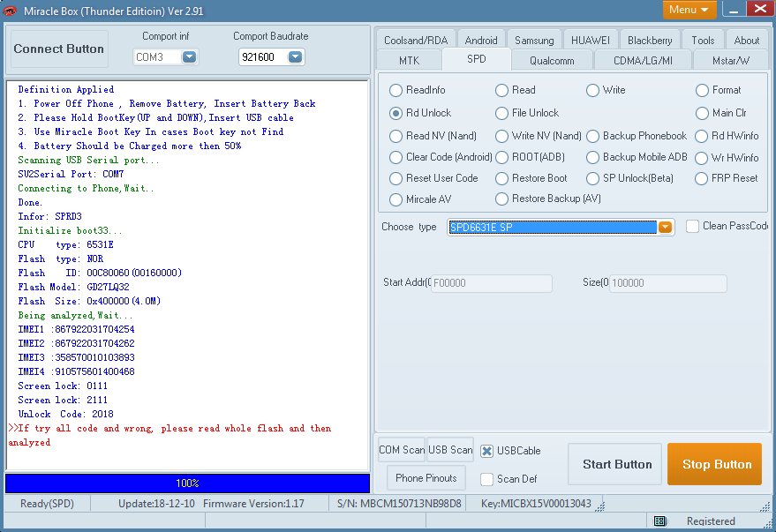Switch to the Blackberry tab
Image resolution: width=776 pixels, height=532 pixels.
tap(650, 40)
